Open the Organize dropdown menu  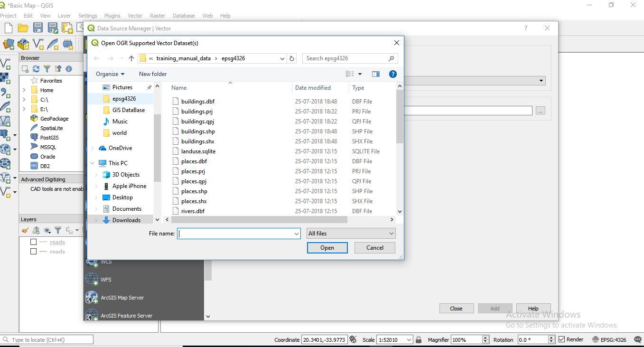tap(110, 74)
